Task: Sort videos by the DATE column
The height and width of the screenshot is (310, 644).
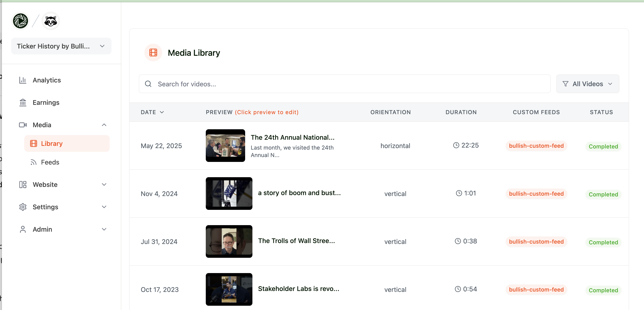Action: click(152, 112)
